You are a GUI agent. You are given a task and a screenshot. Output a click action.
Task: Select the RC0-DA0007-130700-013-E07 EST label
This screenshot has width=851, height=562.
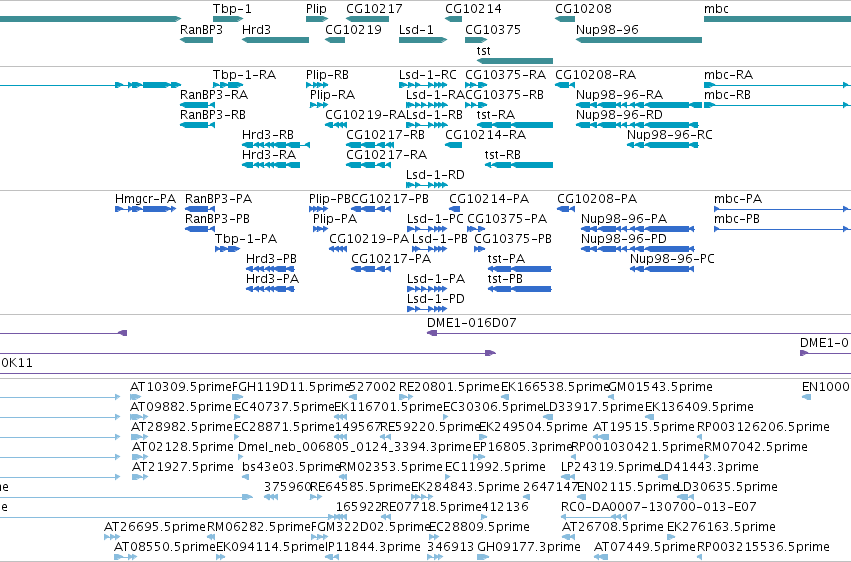(658, 507)
